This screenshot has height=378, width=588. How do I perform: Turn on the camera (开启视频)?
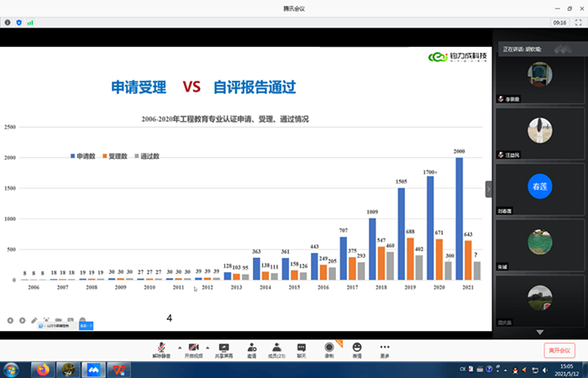pyautogui.click(x=194, y=349)
